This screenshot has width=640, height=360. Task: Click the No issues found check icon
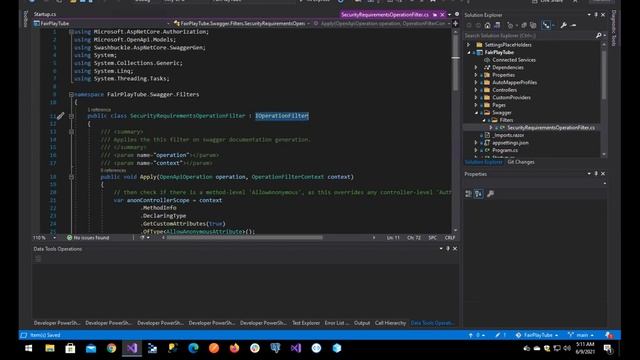pyautogui.click(x=69, y=238)
